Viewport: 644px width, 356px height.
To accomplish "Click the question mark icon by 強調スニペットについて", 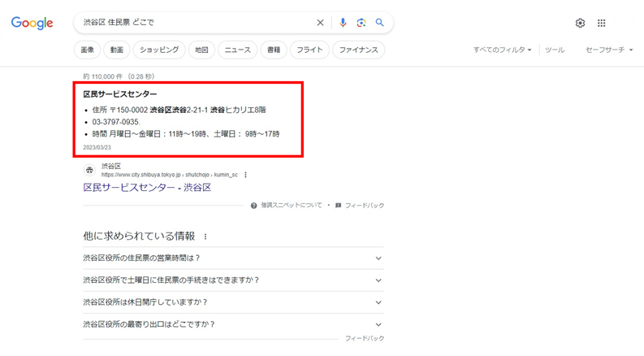I will pos(254,206).
